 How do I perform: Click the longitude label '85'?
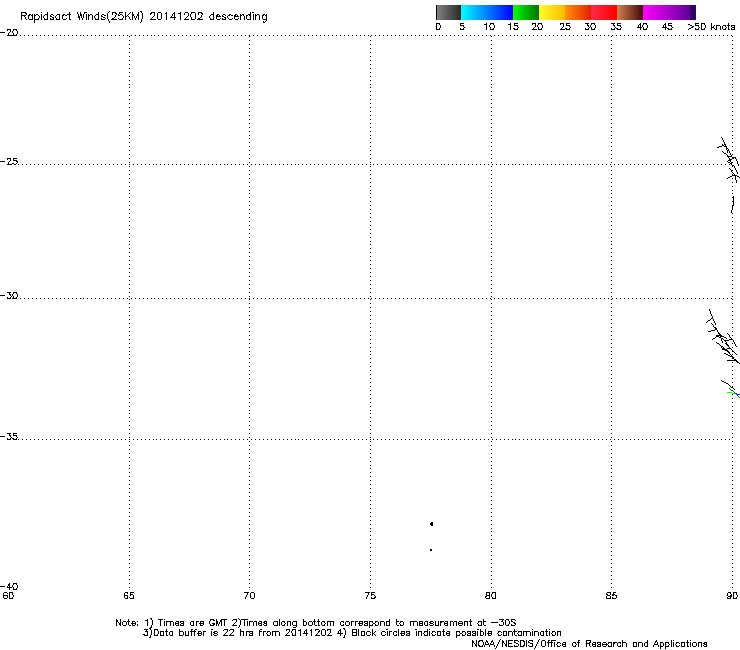(611, 596)
